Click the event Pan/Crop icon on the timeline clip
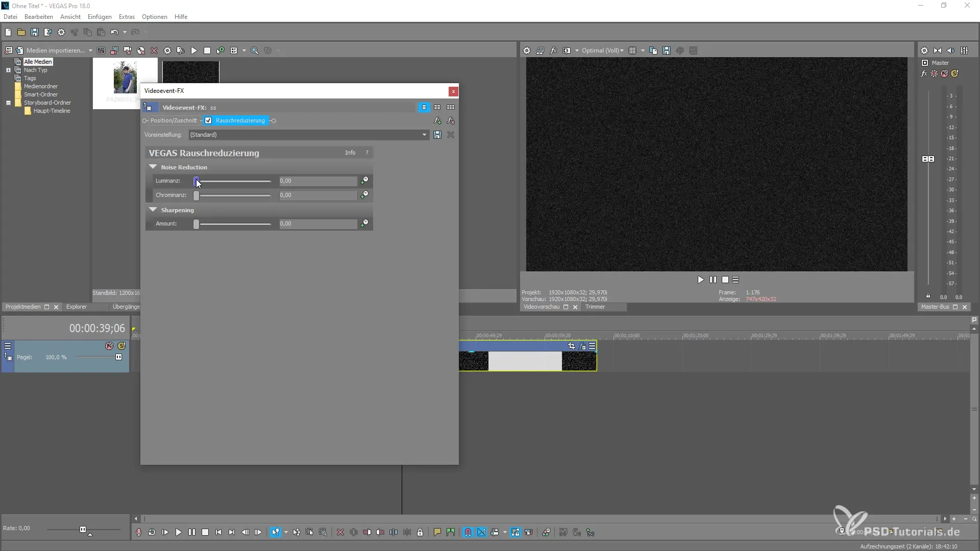Screen dimensions: 980x551 [x=571, y=346]
